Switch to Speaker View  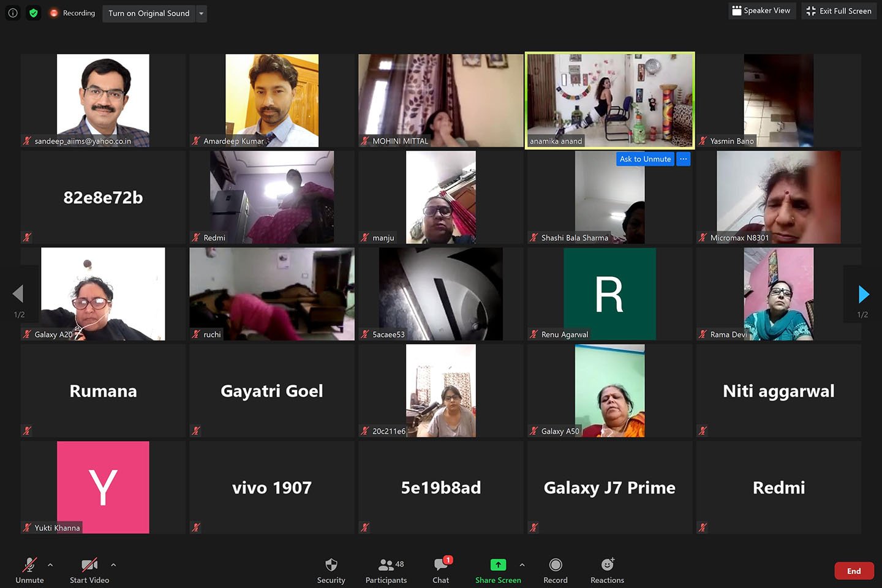pos(761,11)
